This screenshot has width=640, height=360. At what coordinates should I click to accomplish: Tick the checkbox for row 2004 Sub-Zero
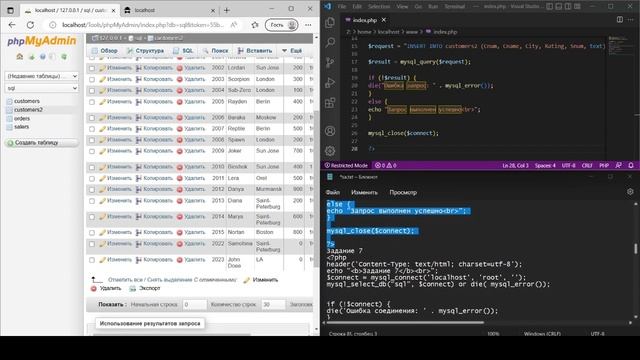92,91
